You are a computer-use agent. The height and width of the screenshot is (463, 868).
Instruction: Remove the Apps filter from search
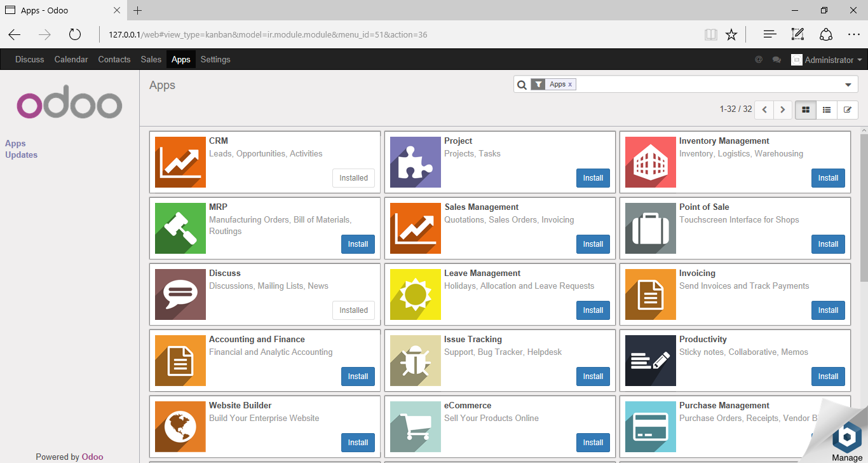pos(570,85)
